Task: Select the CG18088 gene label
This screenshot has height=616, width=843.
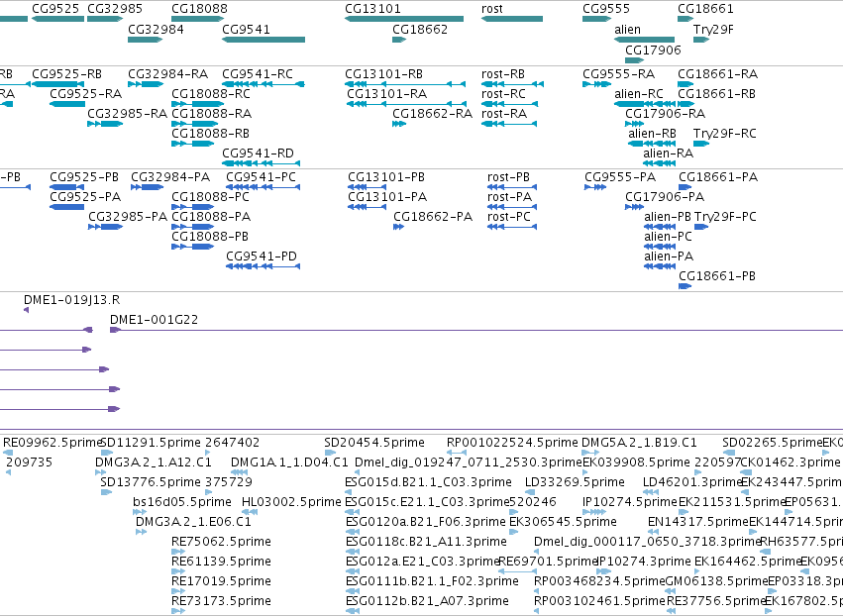Action: point(199,9)
